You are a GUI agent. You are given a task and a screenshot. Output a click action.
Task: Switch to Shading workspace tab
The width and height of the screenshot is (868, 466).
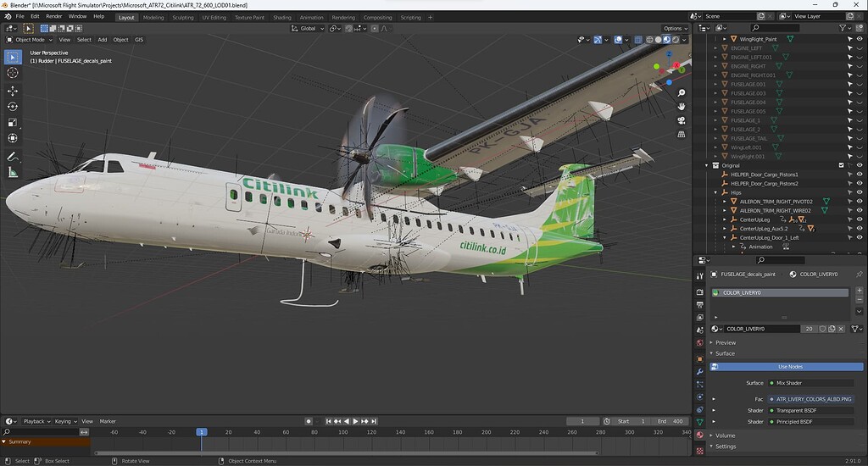coord(281,17)
